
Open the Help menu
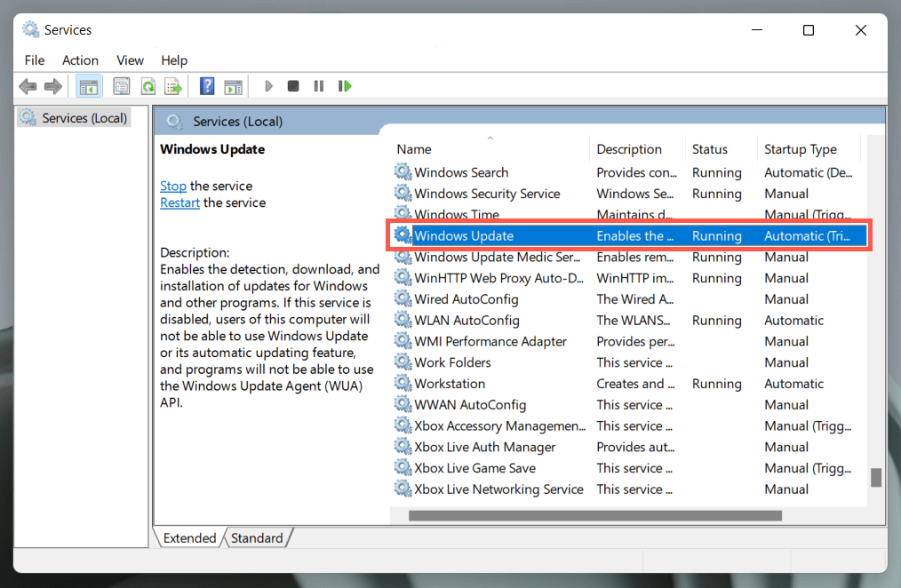coord(174,60)
